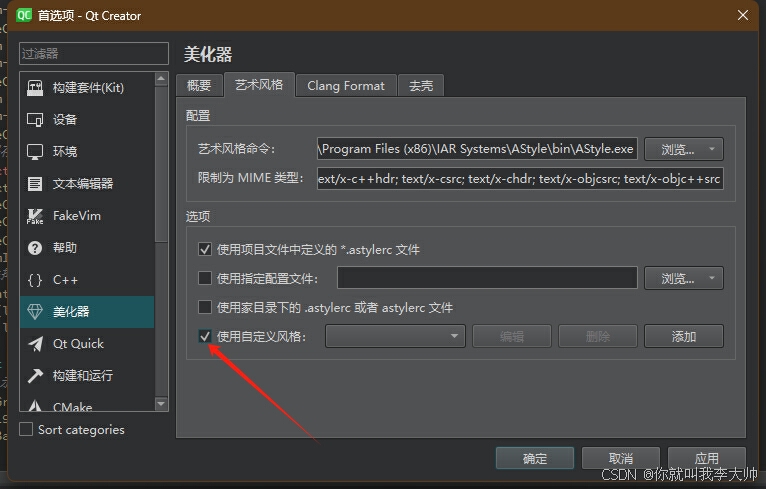Click the 文本编辑器 text editor icon
Viewport: 766px width, 489px height.
[x=35, y=184]
